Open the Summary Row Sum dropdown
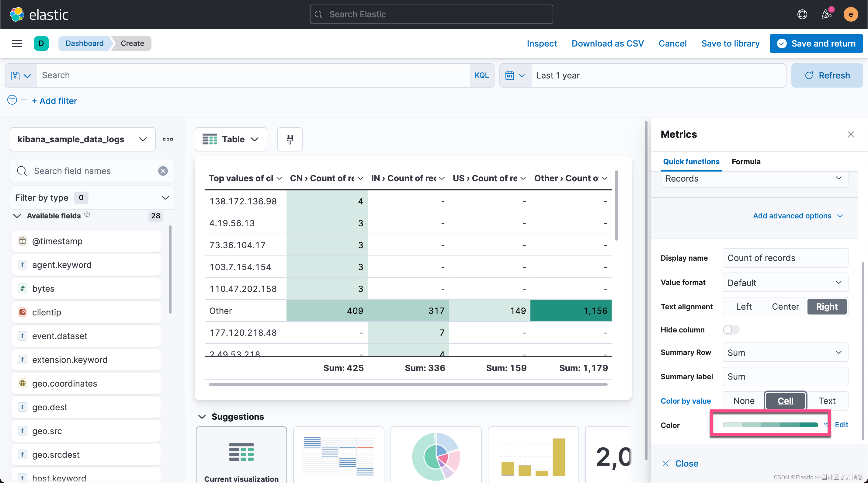868x483 pixels. click(785, 353)
